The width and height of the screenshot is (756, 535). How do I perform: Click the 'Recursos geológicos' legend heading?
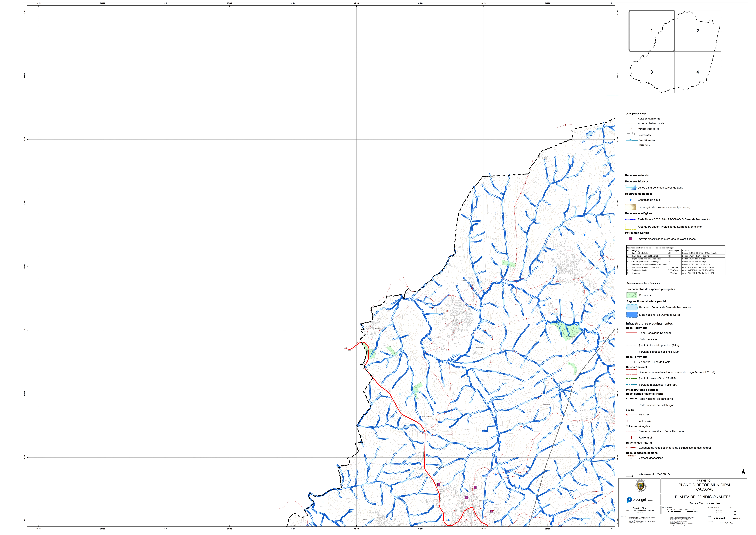click(x=639, y=194)
